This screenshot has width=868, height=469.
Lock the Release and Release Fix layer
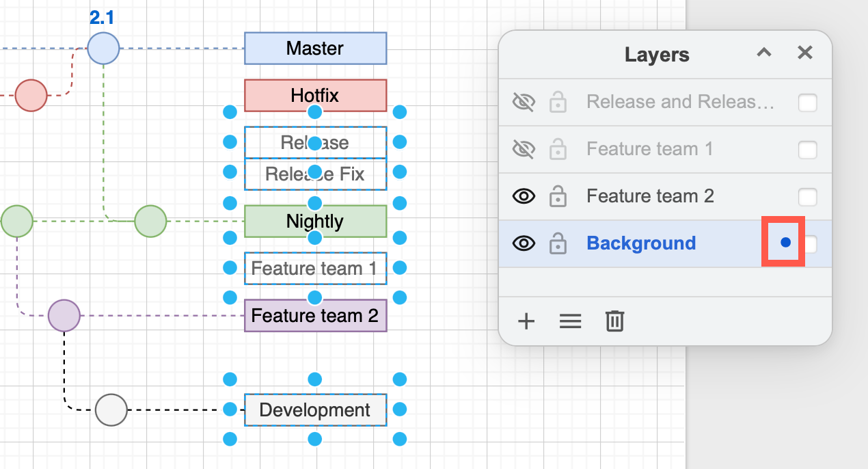pyautogui.click(x=558, y=103)
